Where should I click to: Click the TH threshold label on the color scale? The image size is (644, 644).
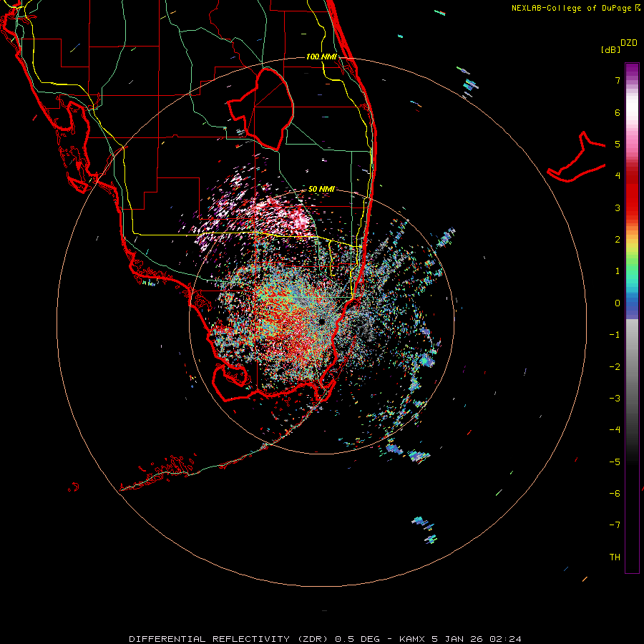point(615,557)
